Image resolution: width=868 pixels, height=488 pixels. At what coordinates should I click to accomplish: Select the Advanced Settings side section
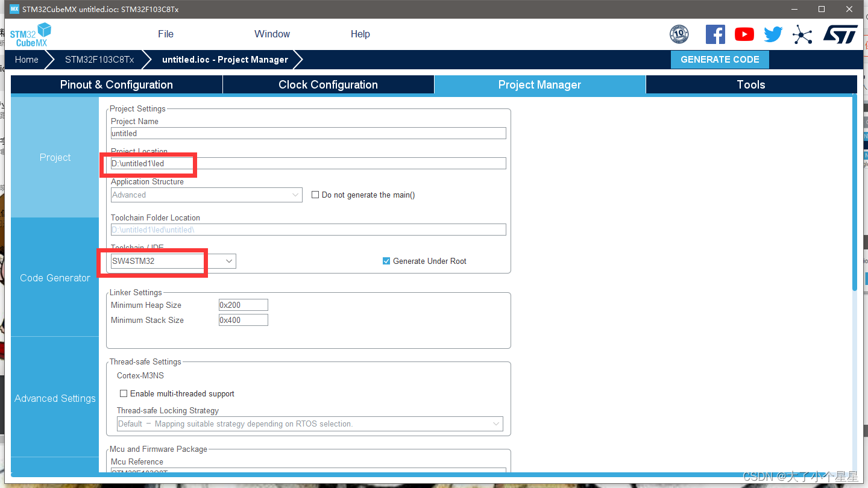click(x=55, y=398)
